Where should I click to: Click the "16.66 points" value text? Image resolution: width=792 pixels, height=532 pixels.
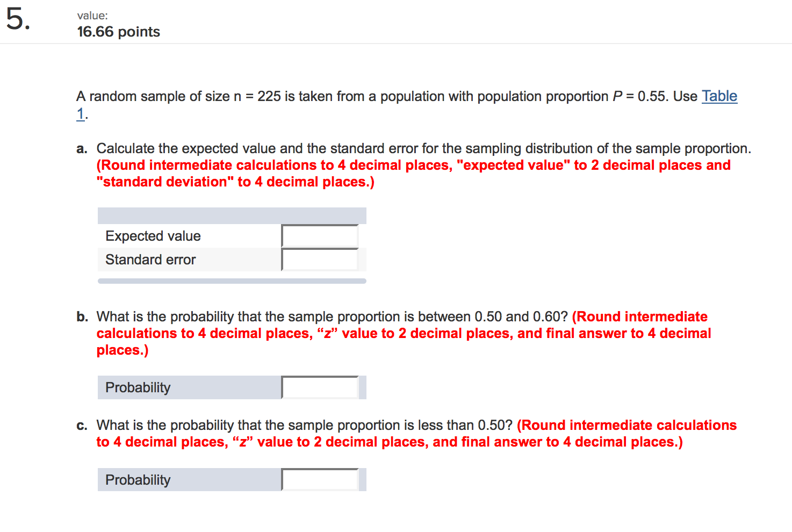119,32
